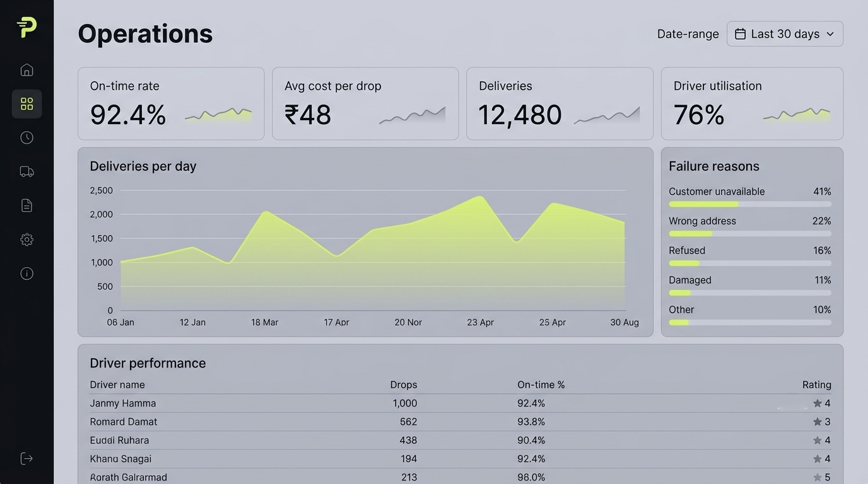Open the document reports icon

coord(26,205)
